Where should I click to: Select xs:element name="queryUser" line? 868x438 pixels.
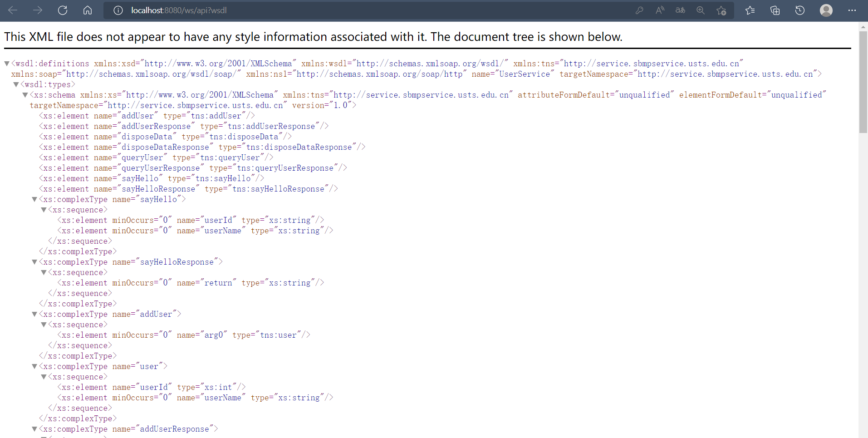tap(157, 157)
